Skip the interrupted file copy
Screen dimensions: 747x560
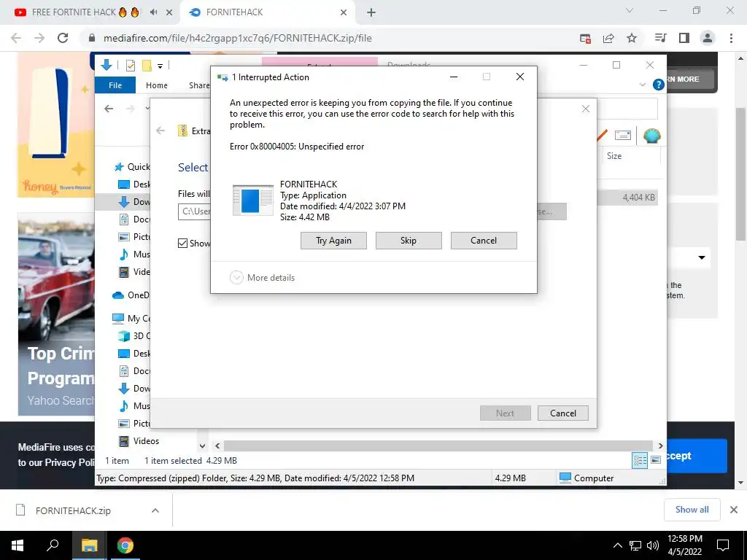409,241
